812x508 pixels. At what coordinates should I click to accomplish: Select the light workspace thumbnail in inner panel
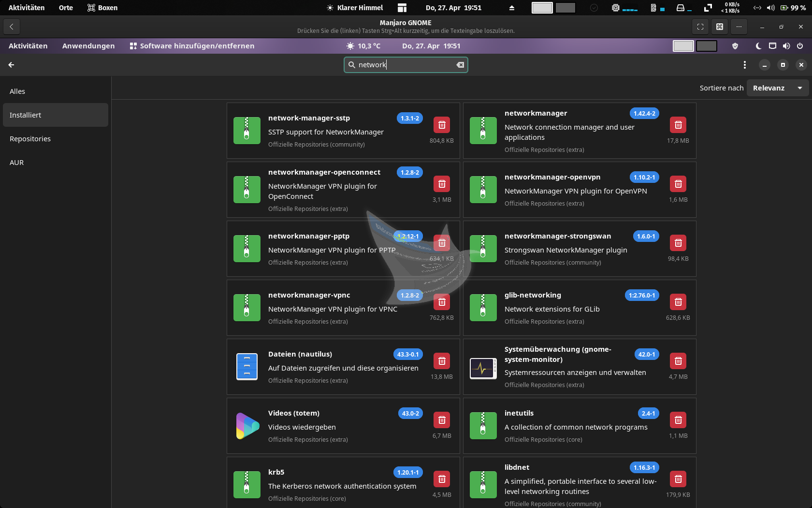pos(683,46)
